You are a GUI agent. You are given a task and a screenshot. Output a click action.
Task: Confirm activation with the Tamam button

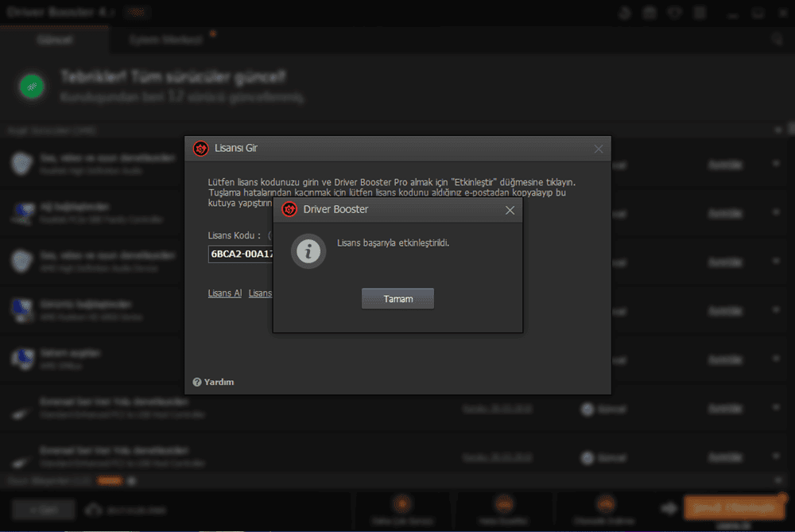tap(397, 299)
